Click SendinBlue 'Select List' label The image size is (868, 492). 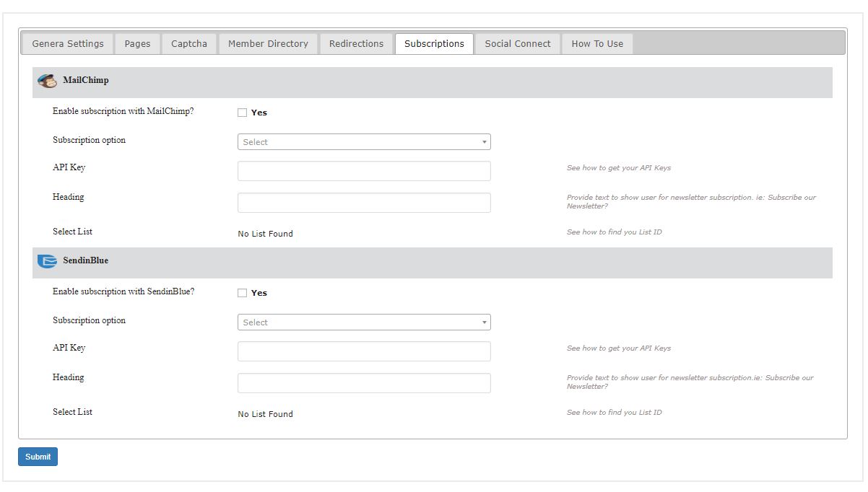click(72, 412)
